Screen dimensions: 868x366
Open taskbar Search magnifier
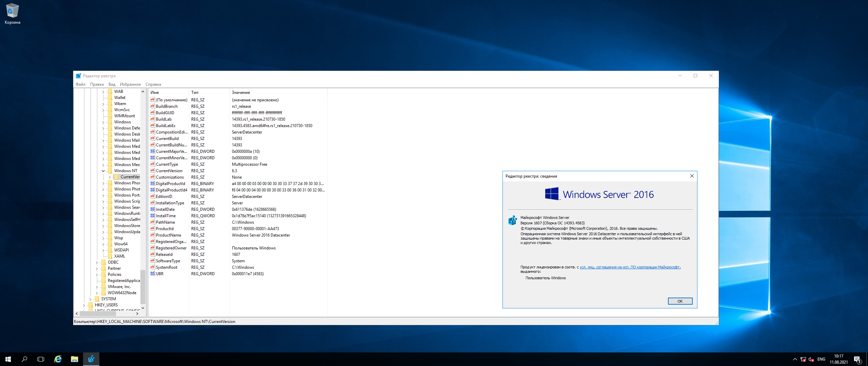[x=24, y=359]
